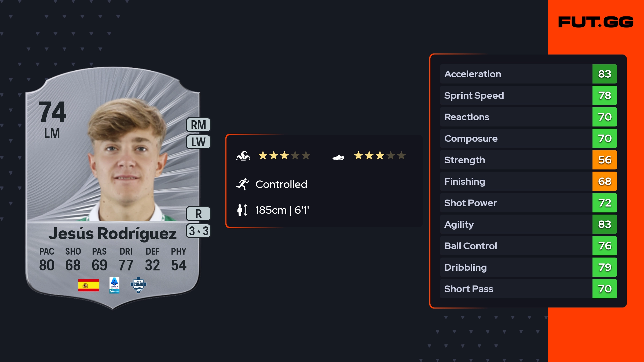Click the Short Pass stat row
Viewport: 644px width, 362px height.
(x=516, y=289)
